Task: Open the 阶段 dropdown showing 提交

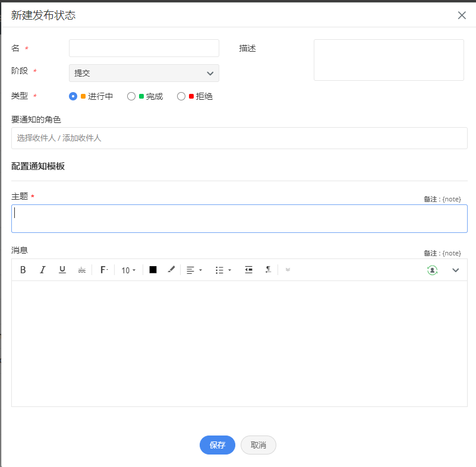Action: (144, 73)
